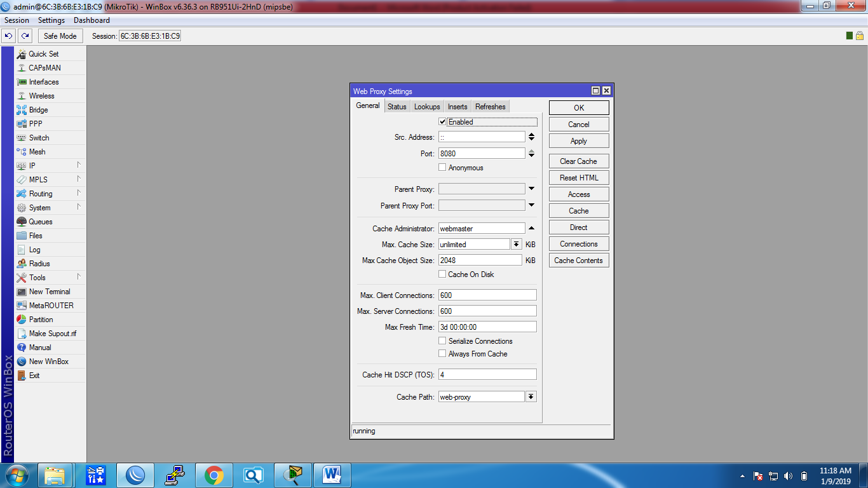This screenshot has width=868, height=488.
Task: Open Partition icon in sidebar
Action: (x=22, y=320)
